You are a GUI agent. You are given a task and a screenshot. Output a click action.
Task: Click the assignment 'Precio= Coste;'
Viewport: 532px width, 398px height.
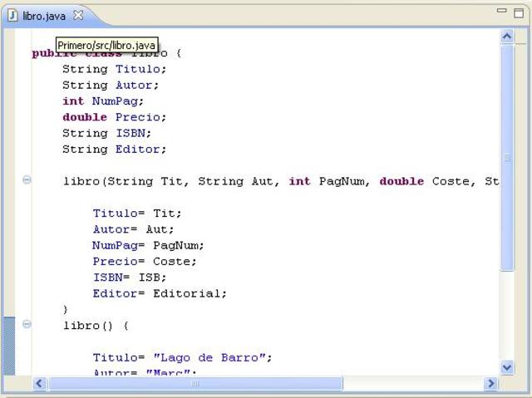(x=145, y=262)
